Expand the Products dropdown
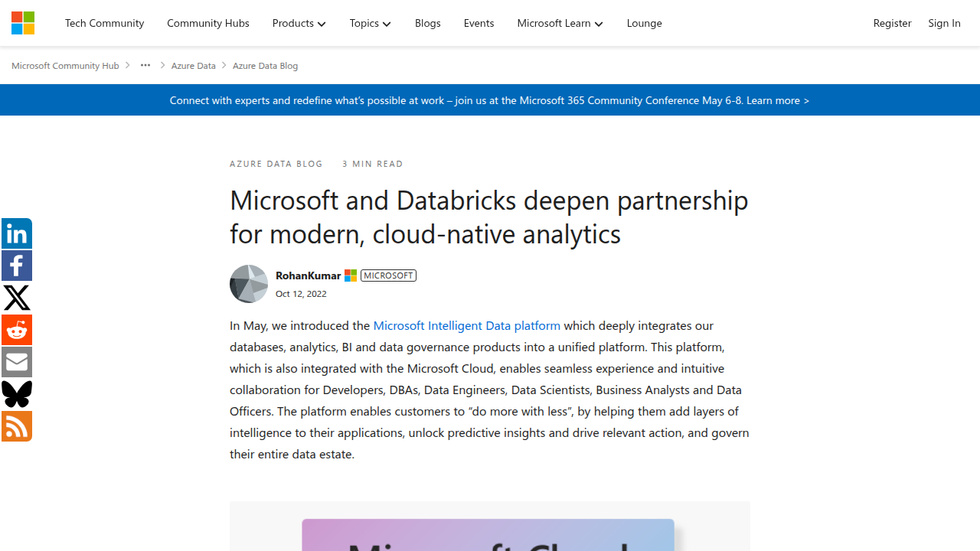980x551 pixels. tap(299, 23)
